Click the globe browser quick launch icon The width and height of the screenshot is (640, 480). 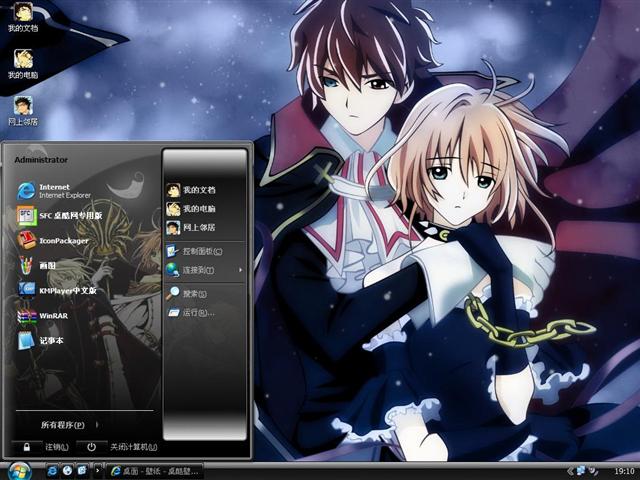pyautogui.click(x=67, y=471)
